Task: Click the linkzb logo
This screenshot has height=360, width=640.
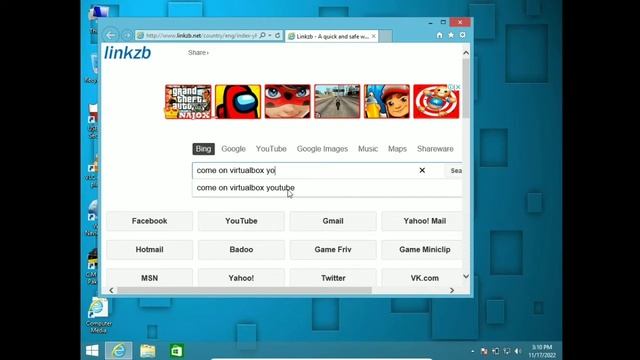Action: coord(127,53)
